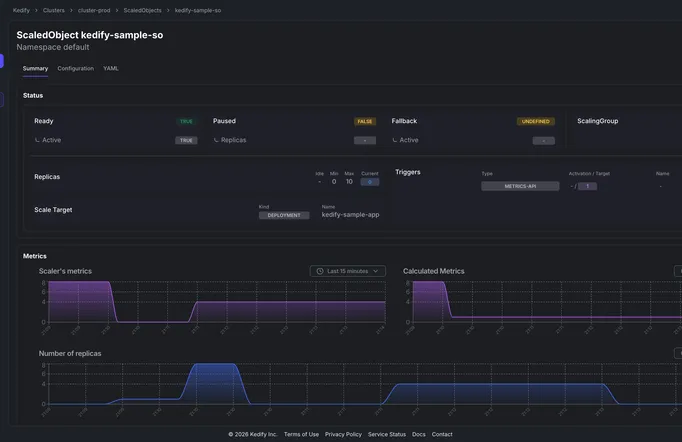Open the Terms of Use footer link
This screenshot has width=682, height=442.
pos(301,434)
